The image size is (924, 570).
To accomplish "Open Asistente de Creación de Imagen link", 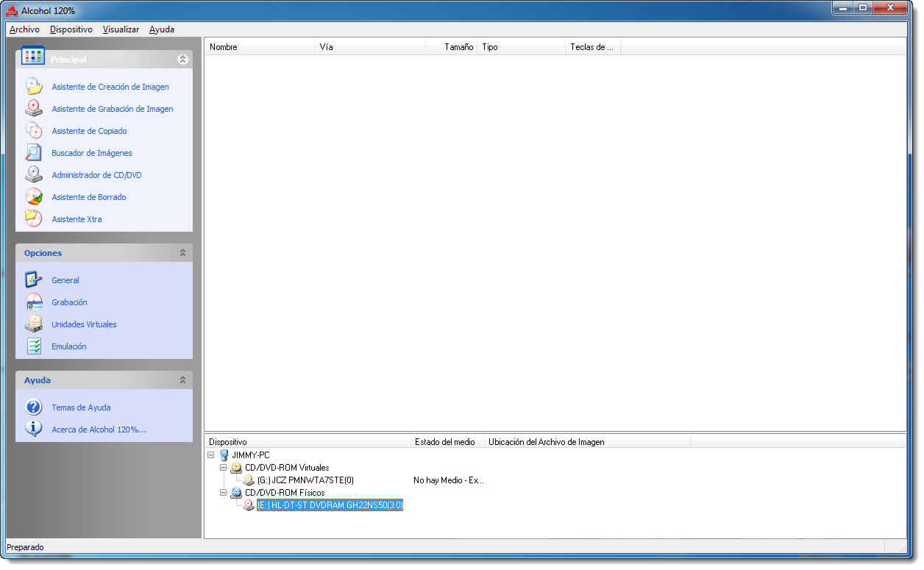I will [110, 87].
